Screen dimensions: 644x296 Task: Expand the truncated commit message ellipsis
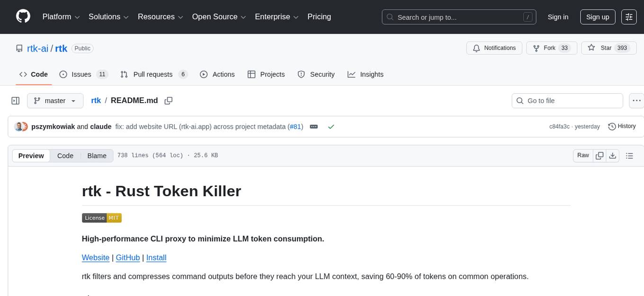[313, 127]
